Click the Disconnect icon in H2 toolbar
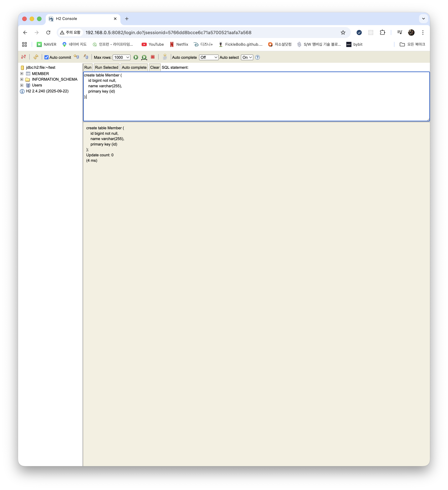This screenshot has height=490, width=448. point(23,57)
